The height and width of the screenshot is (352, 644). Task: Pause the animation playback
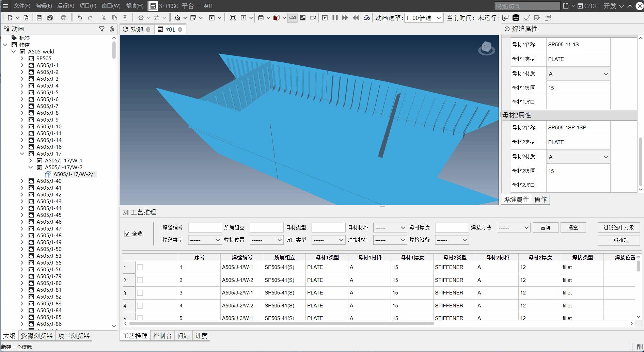click(335, 18)
